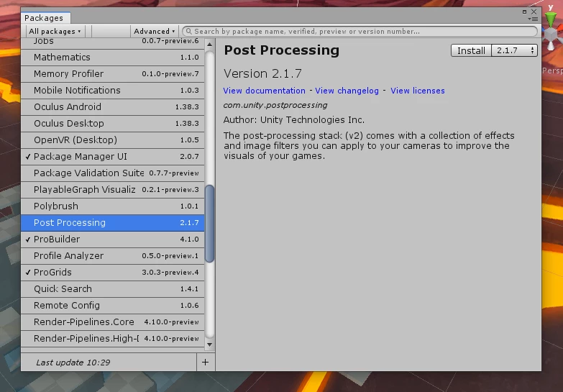Open the window options menu icon
This screenshot has width=563, height=392.
534,19
